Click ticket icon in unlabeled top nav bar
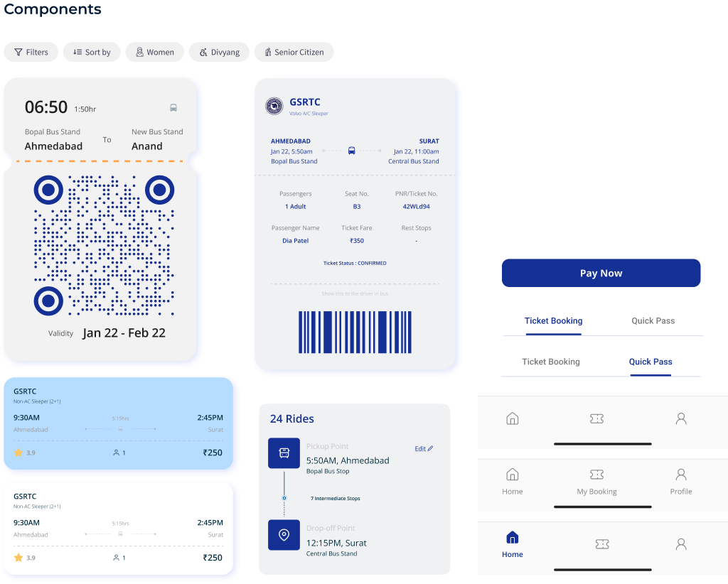728x584 pixels. tap(596, 419)
